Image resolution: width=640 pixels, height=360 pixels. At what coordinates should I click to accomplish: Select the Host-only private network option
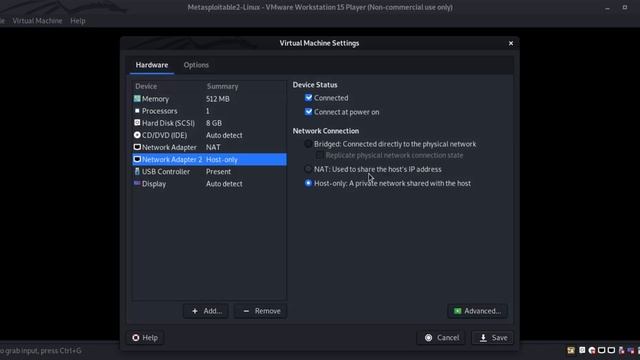pyautogui.click(x=308, y=183)
